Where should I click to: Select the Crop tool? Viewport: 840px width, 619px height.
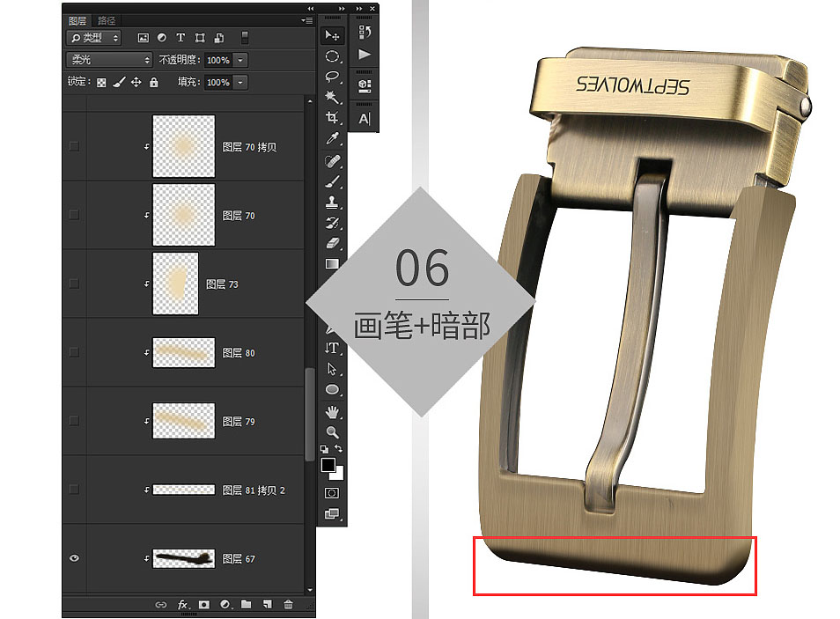332,118
